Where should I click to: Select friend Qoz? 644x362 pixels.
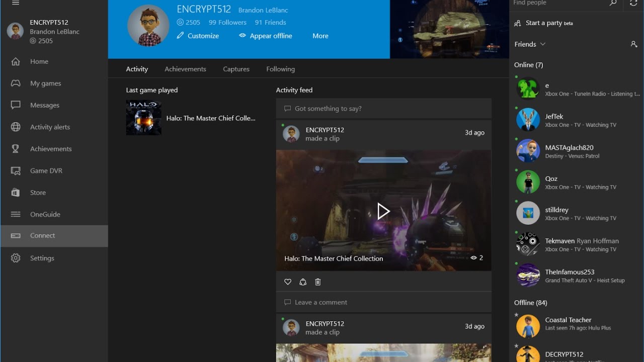pos(577,182)
